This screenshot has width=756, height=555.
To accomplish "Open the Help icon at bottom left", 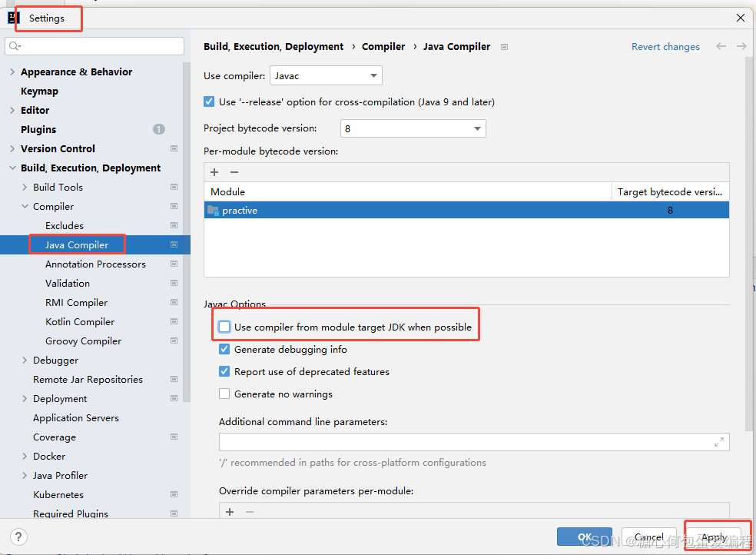I will point(18,537).
